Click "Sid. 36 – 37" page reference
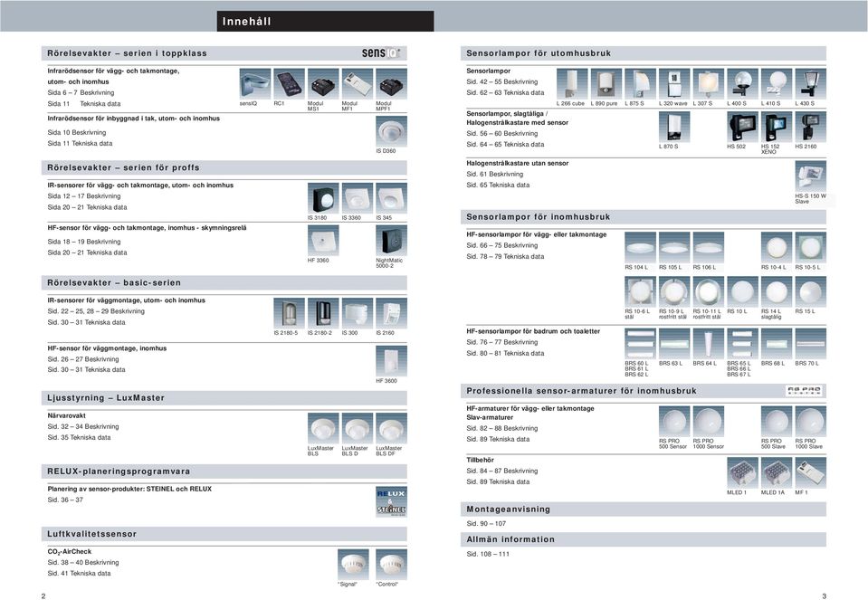868x600 pixels. pyautogui.click(x=65, y=500)
